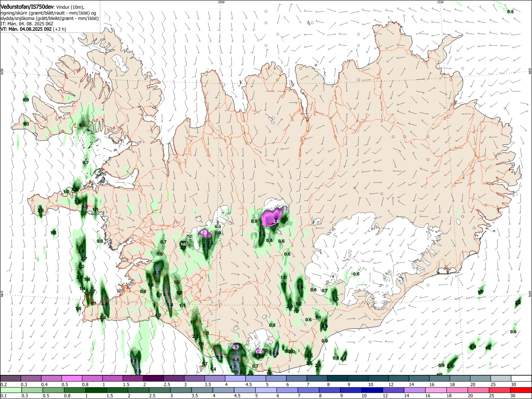Click the -0.6 value on the Vatnajökull glacier
532x399 pixels.
click(355, 274)
